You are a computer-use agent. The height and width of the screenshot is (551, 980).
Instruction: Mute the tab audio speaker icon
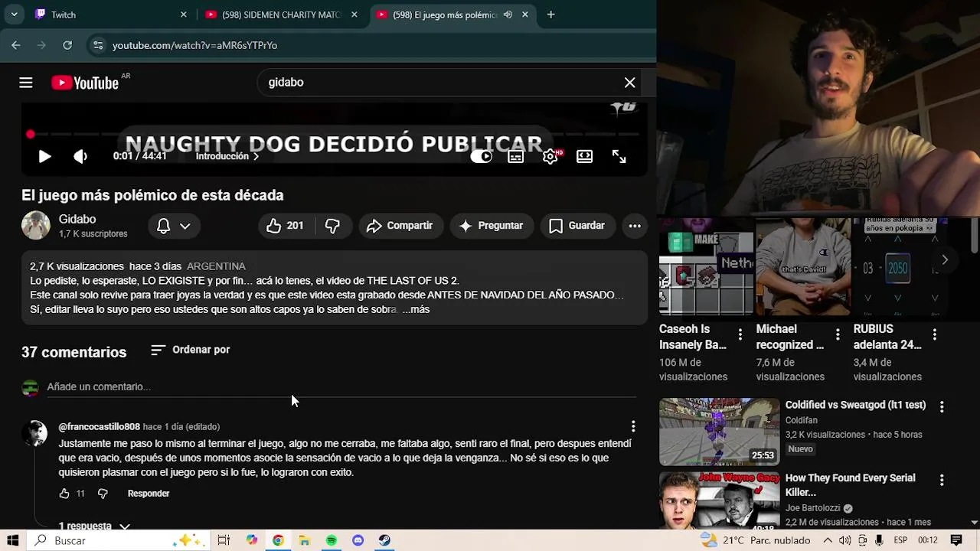point(508,15)
